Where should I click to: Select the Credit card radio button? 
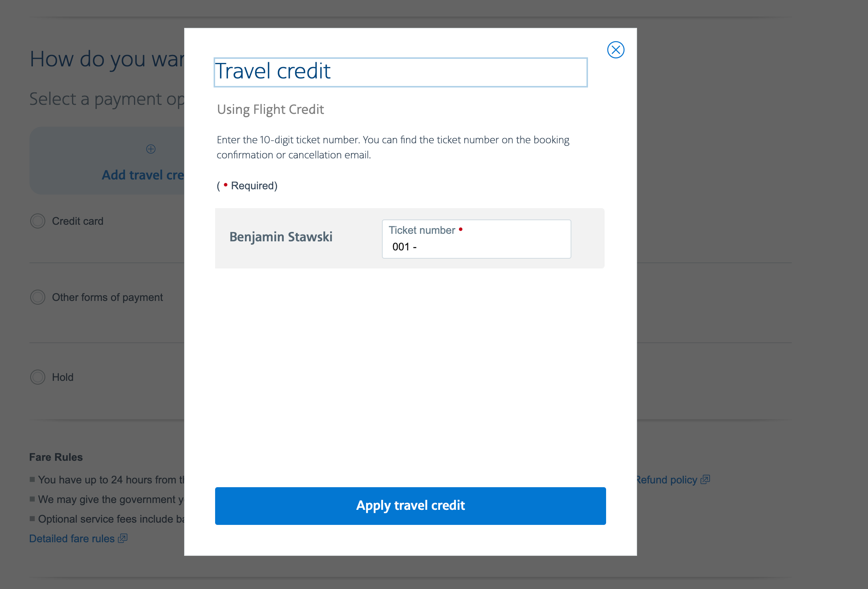click(x=38, y=221)
